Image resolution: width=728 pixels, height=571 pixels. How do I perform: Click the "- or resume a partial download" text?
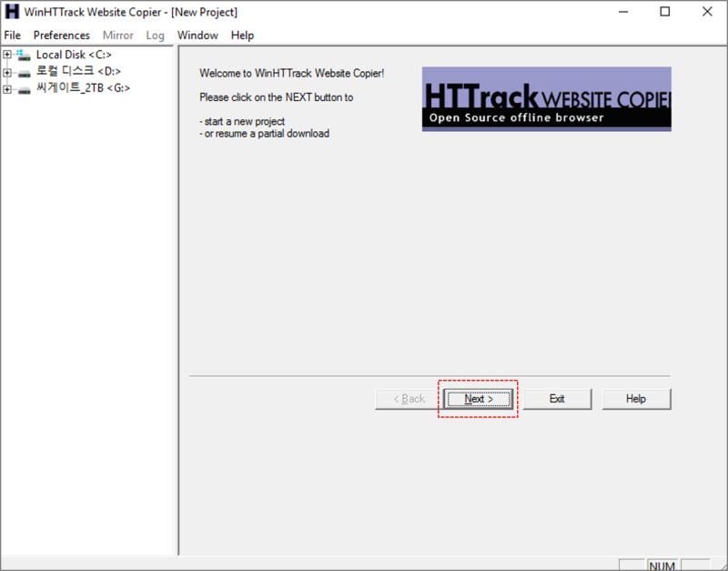264,134
